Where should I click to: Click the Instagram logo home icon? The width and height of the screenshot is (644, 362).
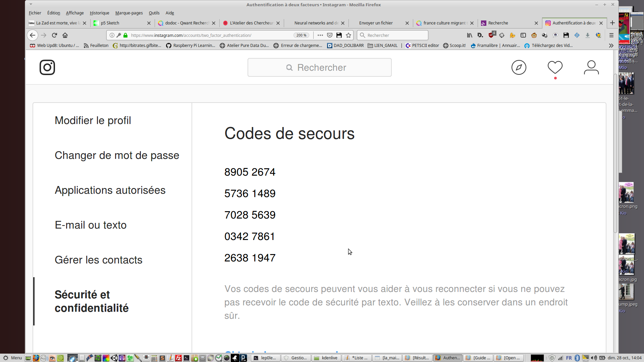[47, 67]
